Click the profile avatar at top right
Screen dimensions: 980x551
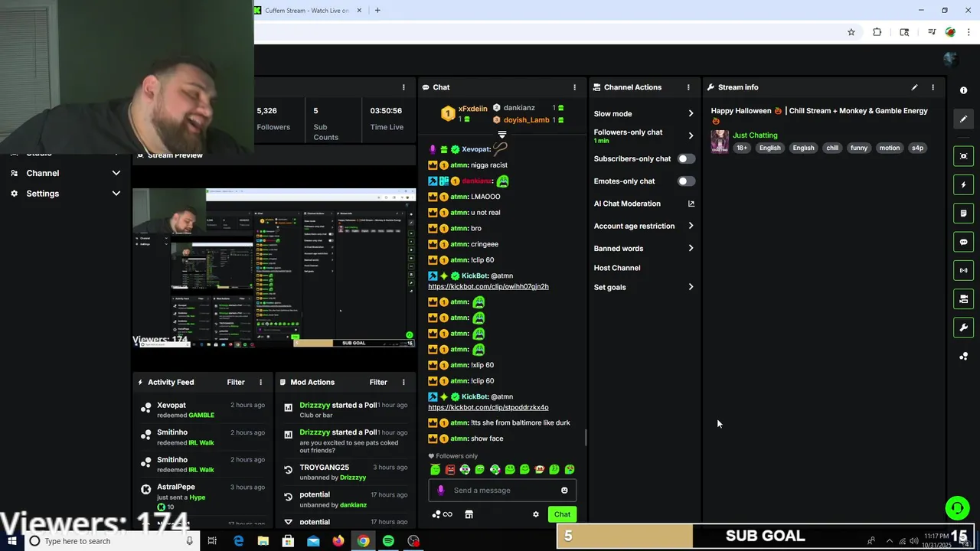click(950, 59)
